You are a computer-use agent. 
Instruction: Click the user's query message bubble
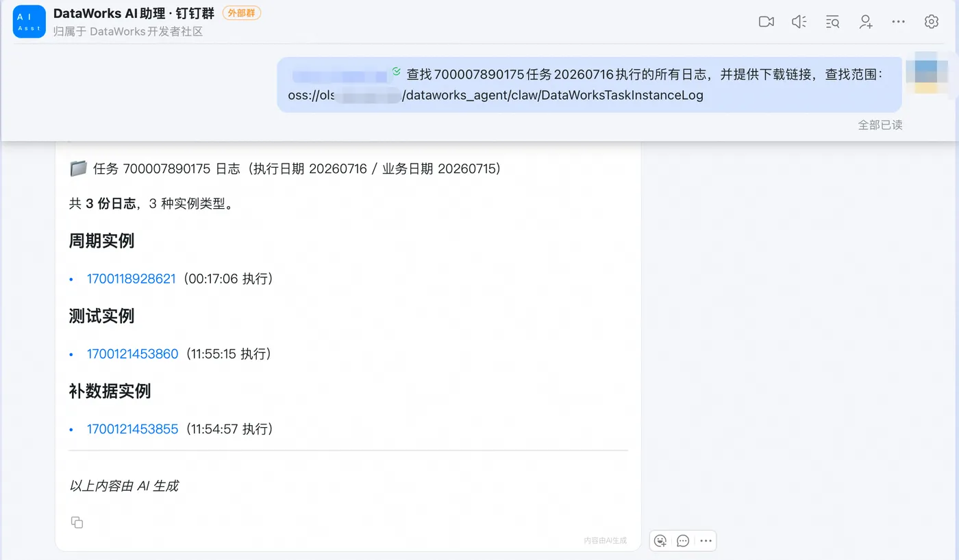click(589, 85)
